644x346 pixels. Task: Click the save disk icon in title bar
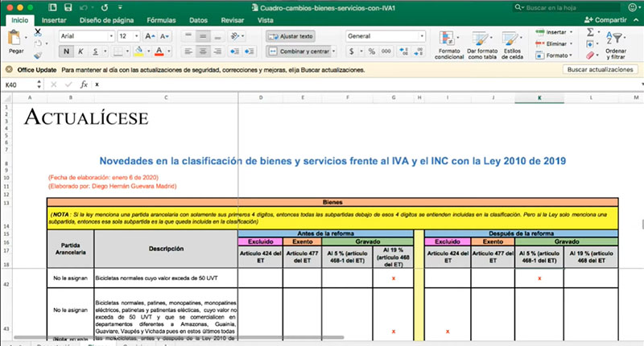pos(68,7)
